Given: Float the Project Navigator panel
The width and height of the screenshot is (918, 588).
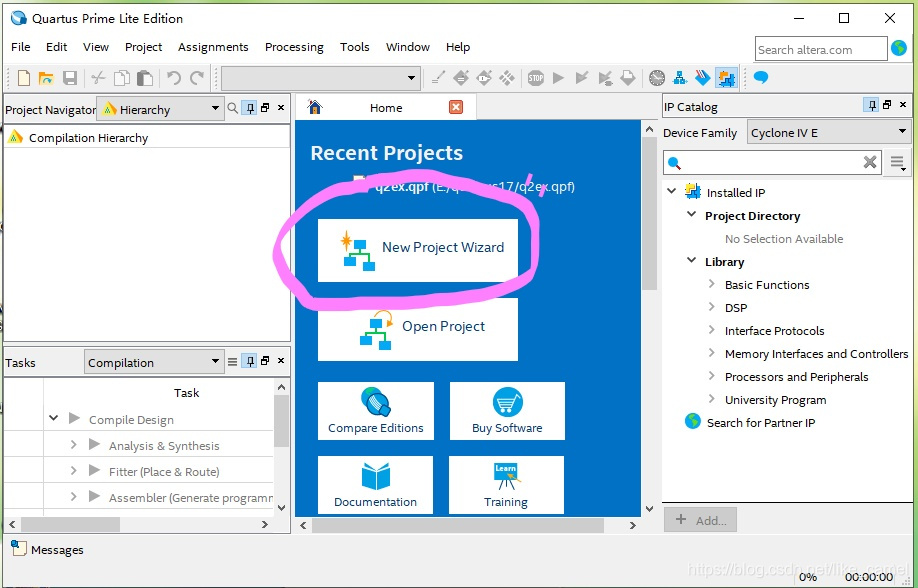Looking at the screenshot, I should [265, 108].
